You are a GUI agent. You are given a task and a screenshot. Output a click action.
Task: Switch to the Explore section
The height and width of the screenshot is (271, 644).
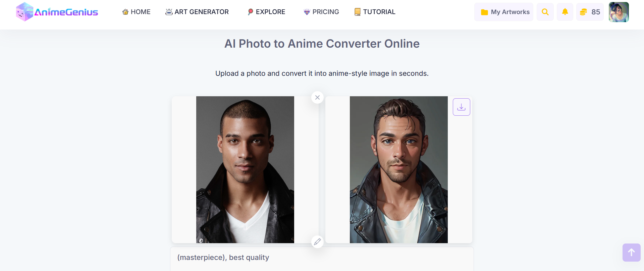pos(266,12)
